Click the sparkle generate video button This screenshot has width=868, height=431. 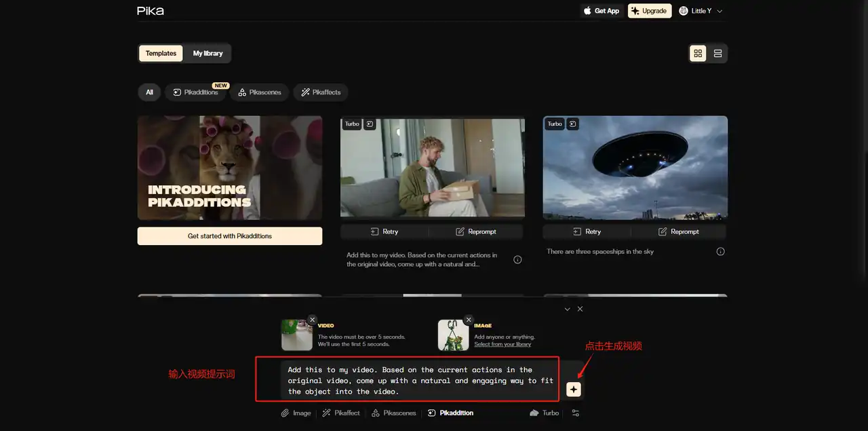tap(574, 390)
